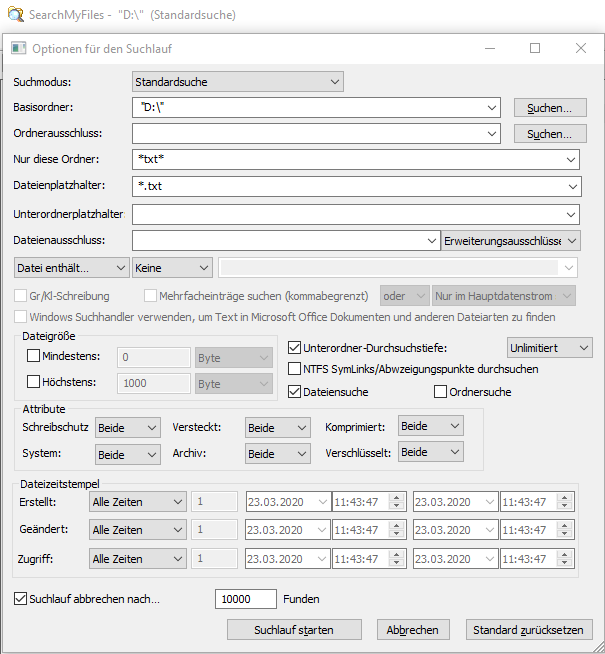605x654 pixels.
Task: Open the Suchmodus Standardsuche dropdown
Action: 238,82
